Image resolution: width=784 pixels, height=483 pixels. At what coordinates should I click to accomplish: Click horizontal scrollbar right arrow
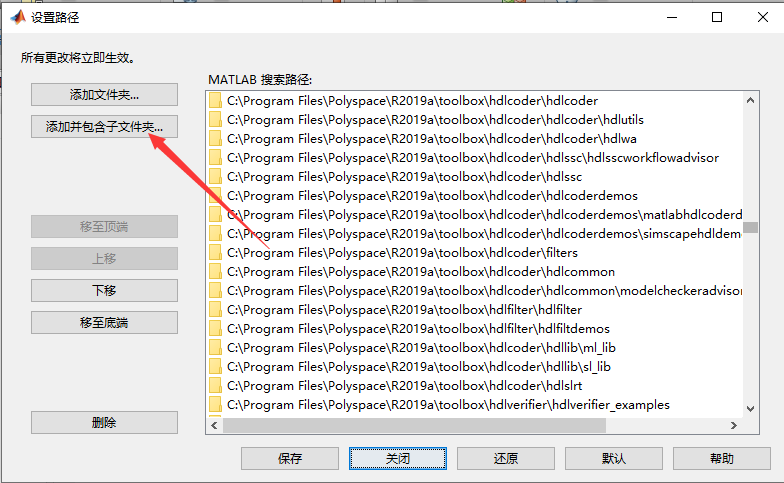tap(734, 426)
